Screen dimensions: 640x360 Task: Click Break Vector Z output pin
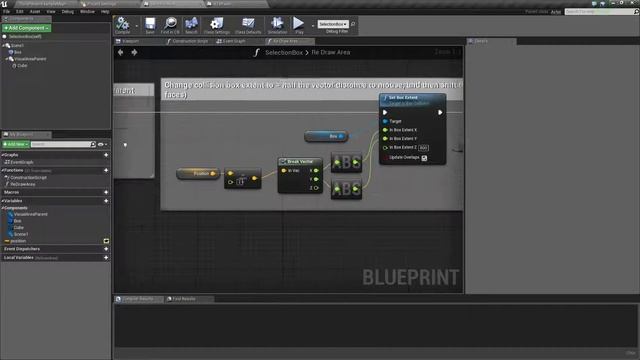(316, 188)
